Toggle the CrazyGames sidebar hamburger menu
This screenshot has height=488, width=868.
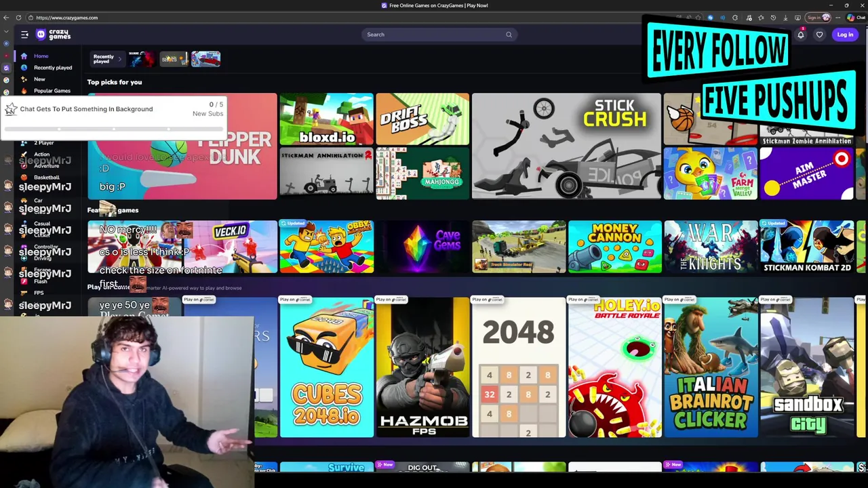click(24, 35)
